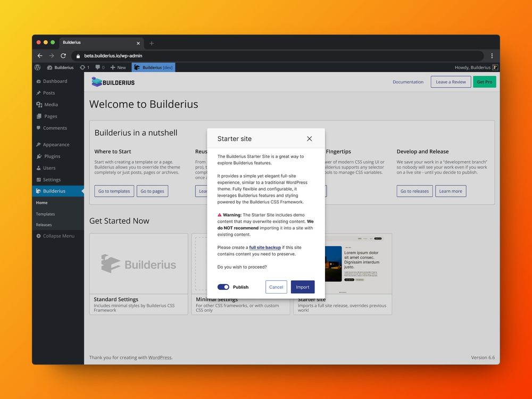Click Learn more under Develop and Release
Viewport: 532px width, 399px height.
click(451, 191)
